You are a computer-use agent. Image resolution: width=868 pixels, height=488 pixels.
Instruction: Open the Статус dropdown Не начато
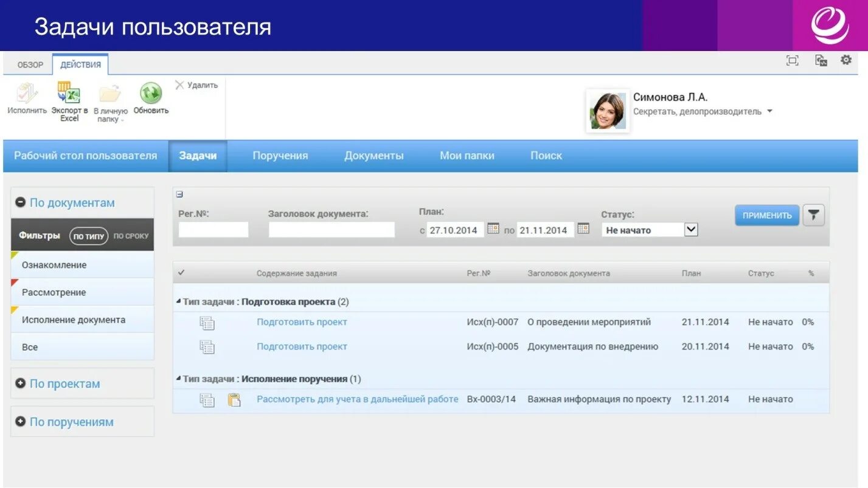(x=691, y=230)
